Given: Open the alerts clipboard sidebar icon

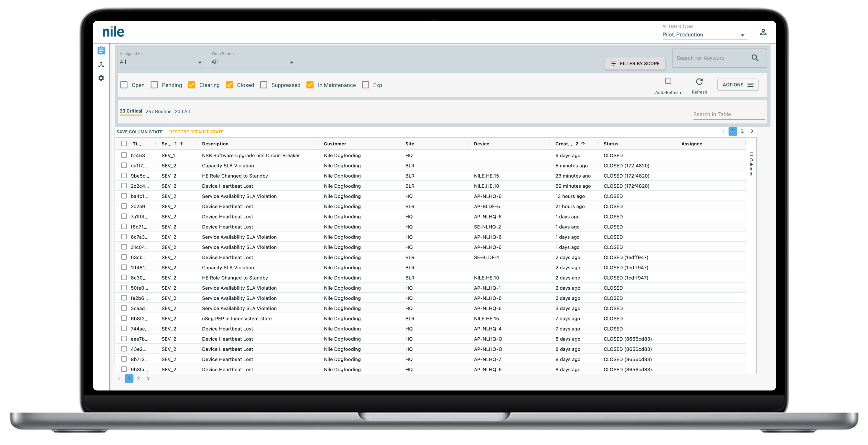Looking at the screenshot, I should (101, 50).
